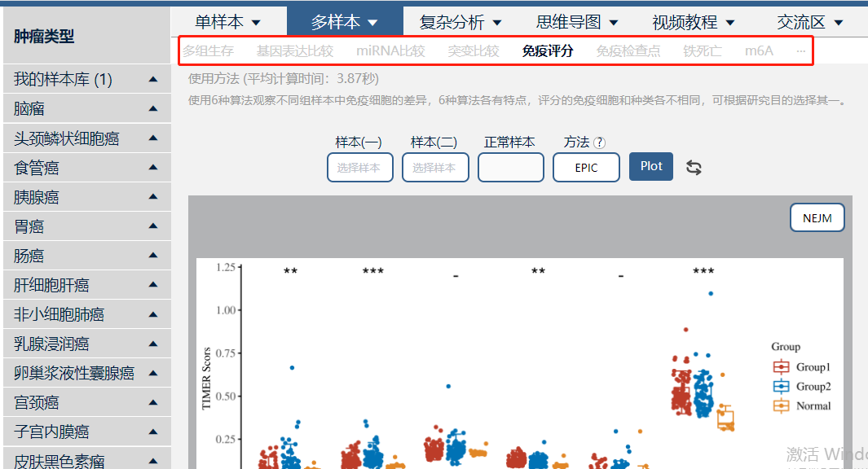This screenshot has height=469, width=868.
Task: Expand the 脑瘤 category arrow
Action: [x=153, y=108]
